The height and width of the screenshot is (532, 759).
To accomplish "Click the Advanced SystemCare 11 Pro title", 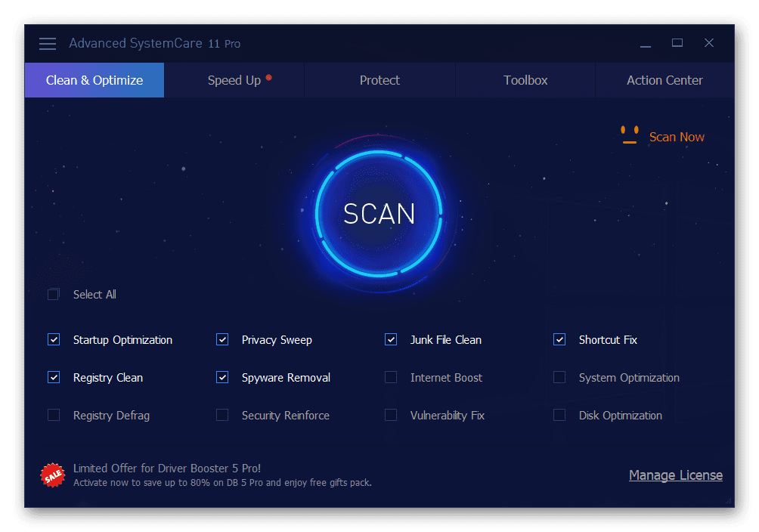I will 154,44.
